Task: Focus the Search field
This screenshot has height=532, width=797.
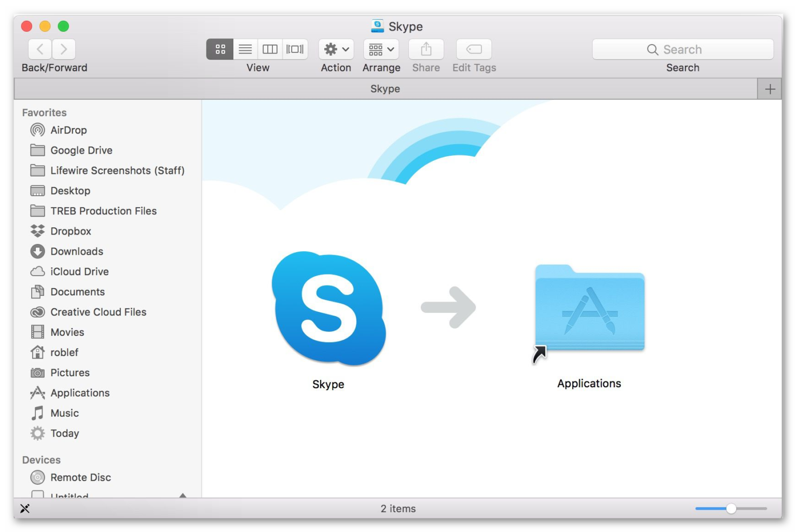Action: [x=683, y=49]
